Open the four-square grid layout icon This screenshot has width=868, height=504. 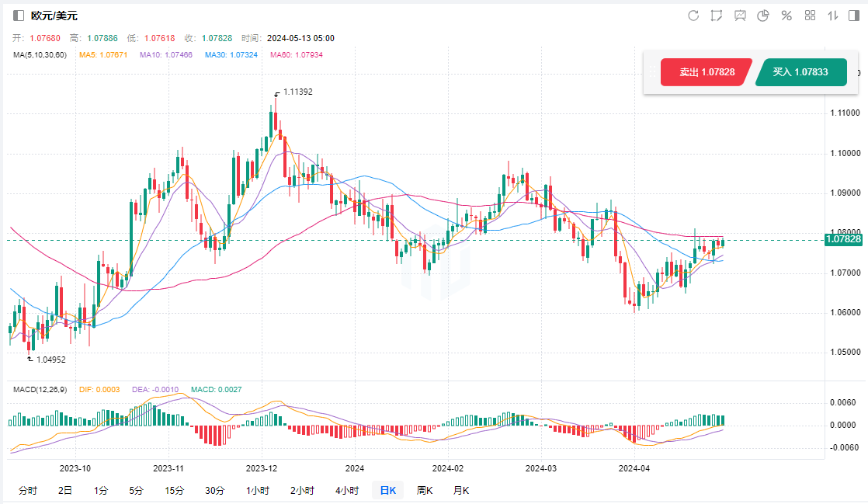coord(810,16)
